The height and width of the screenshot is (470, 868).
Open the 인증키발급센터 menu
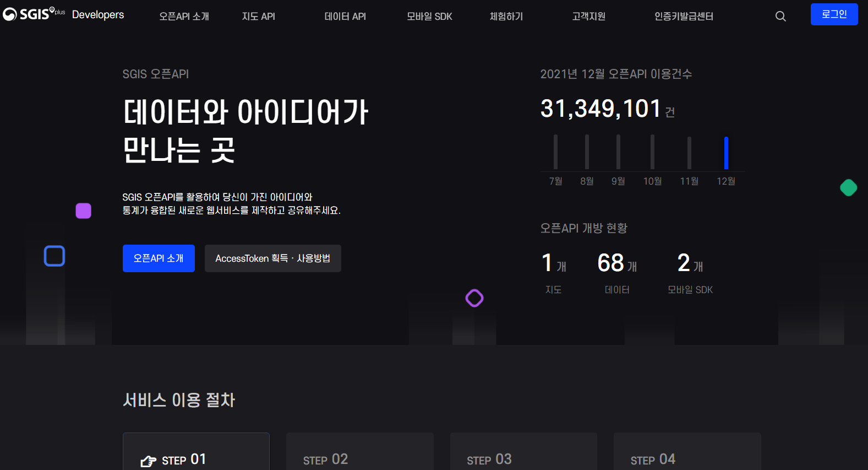[684, 17]
